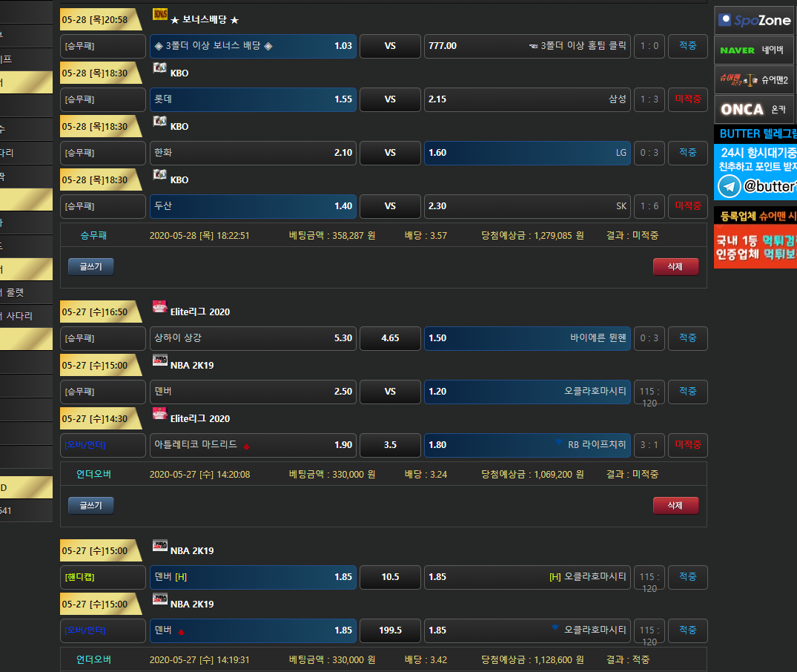Click the NBA 2K19 icon above 핸디캡 row
Viewport: 797px width, 672px height.
pyautogui.click(x=159, y=545)
